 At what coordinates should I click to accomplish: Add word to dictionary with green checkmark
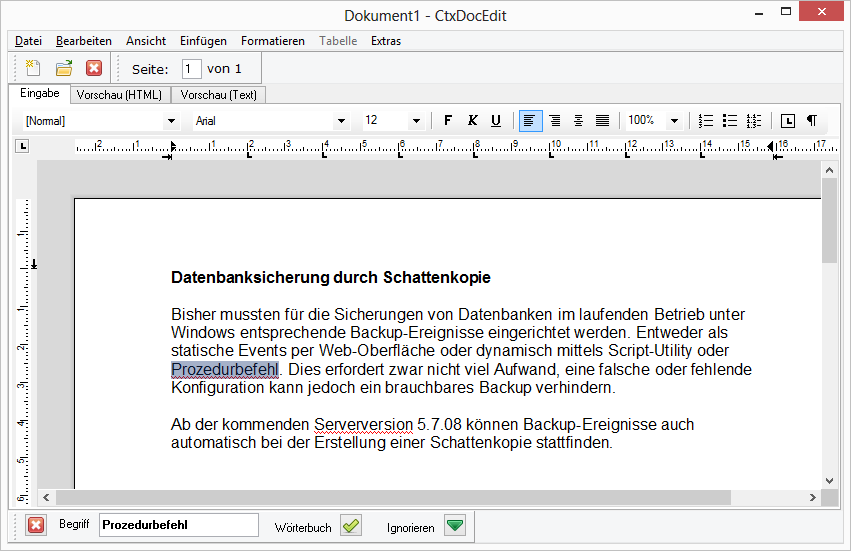coord(350,526)
